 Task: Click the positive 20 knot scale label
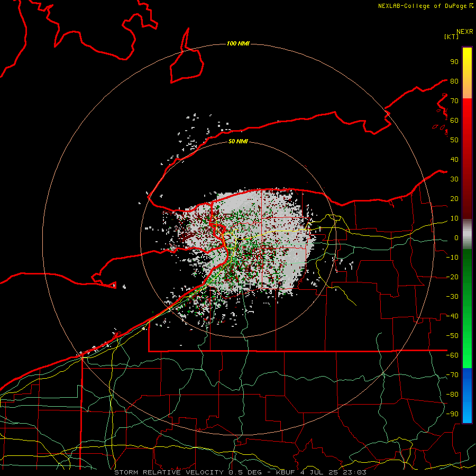[454, 198]
